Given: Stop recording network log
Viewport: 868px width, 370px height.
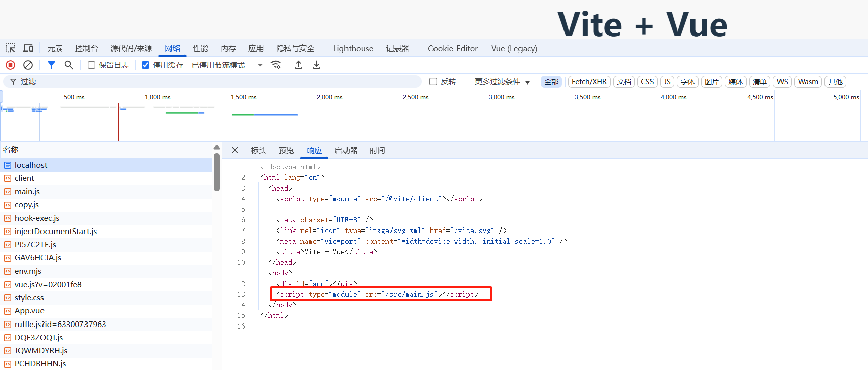Looking at the screenshot, I should [10, 65].
